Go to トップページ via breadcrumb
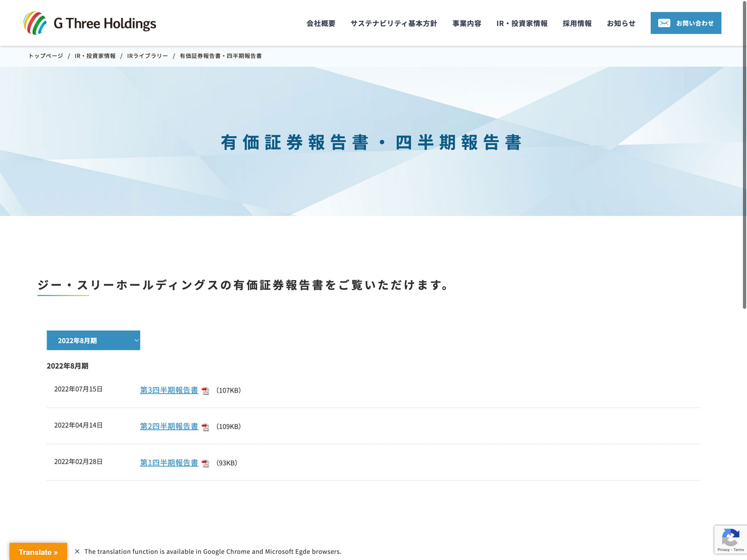747x560 pixels. pyautogui.click(x=46, y=56)
